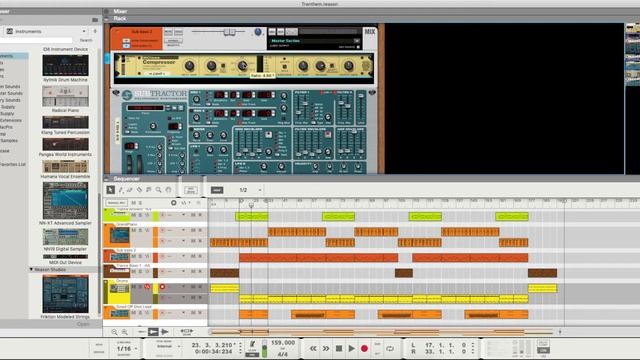
Task: Select Favorites List in browser sidebar
Action: click(13, 164)
